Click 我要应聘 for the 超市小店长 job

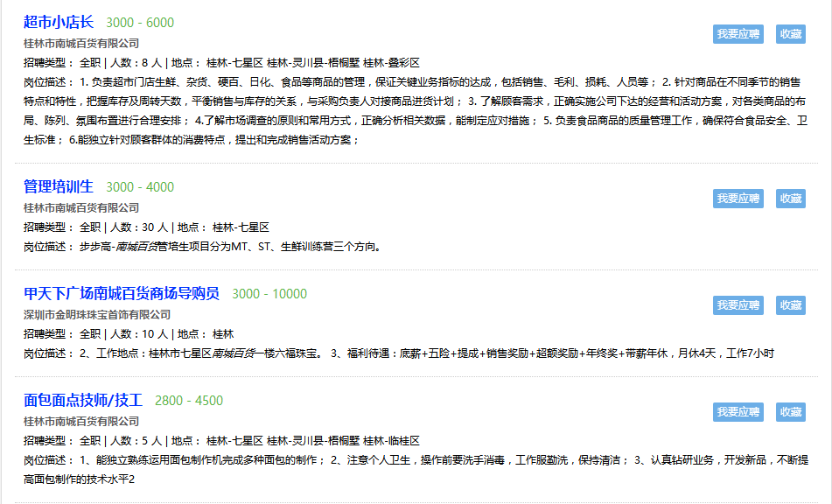coord(738,34)
